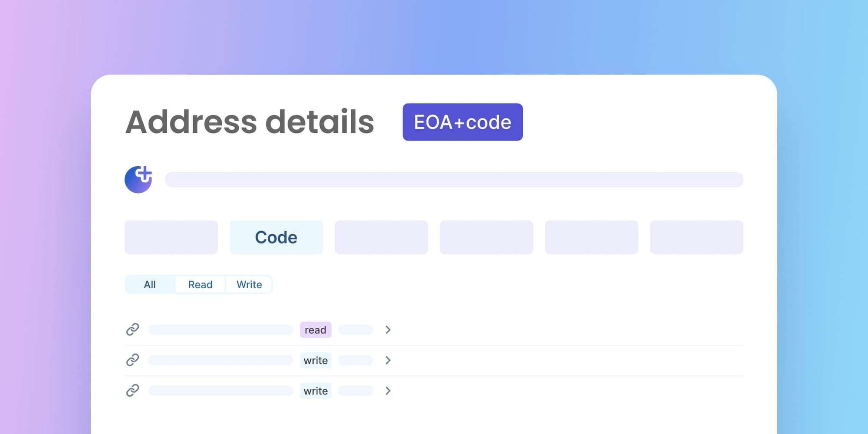Image resolution: width=868 pixels, height=434 pixels.
Task: Click the link icon on the read method row
Action: tap(132, 330)
